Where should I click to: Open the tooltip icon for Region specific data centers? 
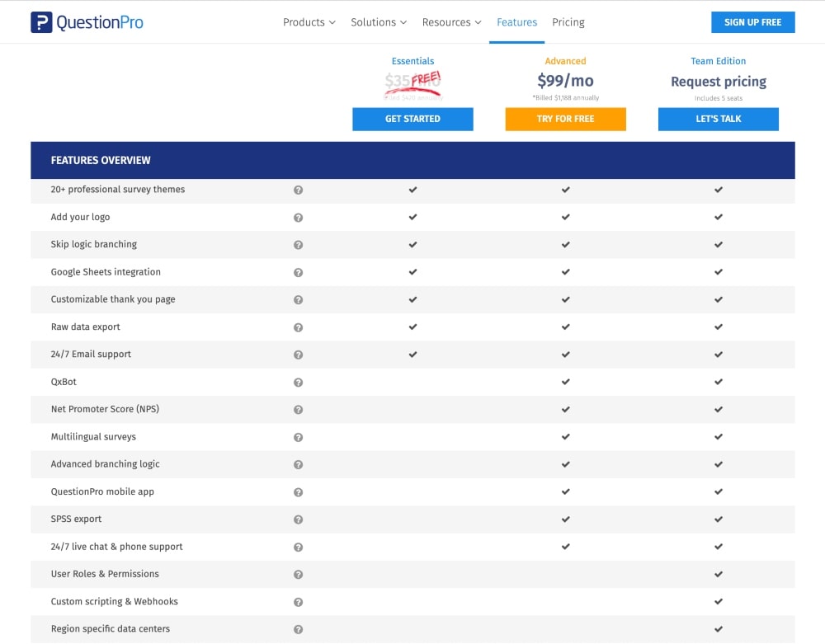pos(298,628)
